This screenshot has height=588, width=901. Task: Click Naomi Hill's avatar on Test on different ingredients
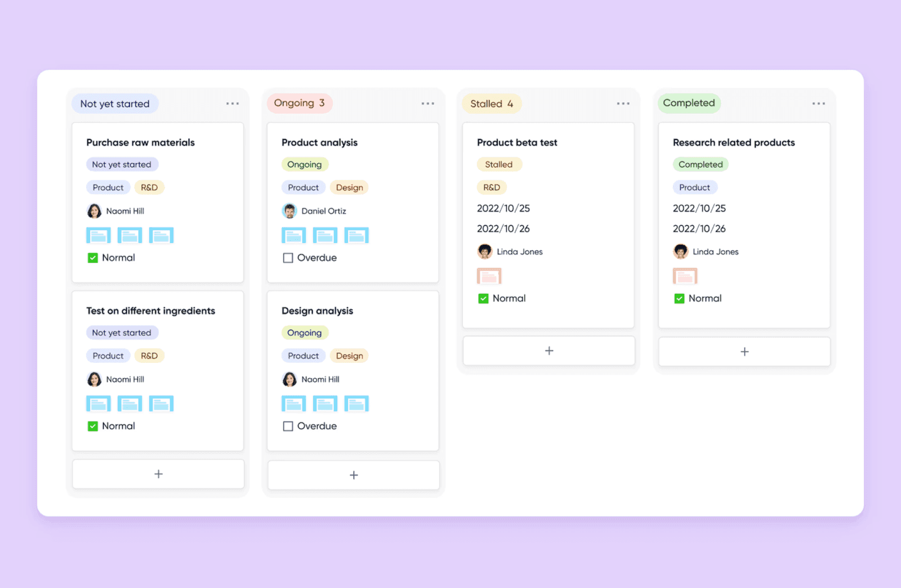click(94, 379)
